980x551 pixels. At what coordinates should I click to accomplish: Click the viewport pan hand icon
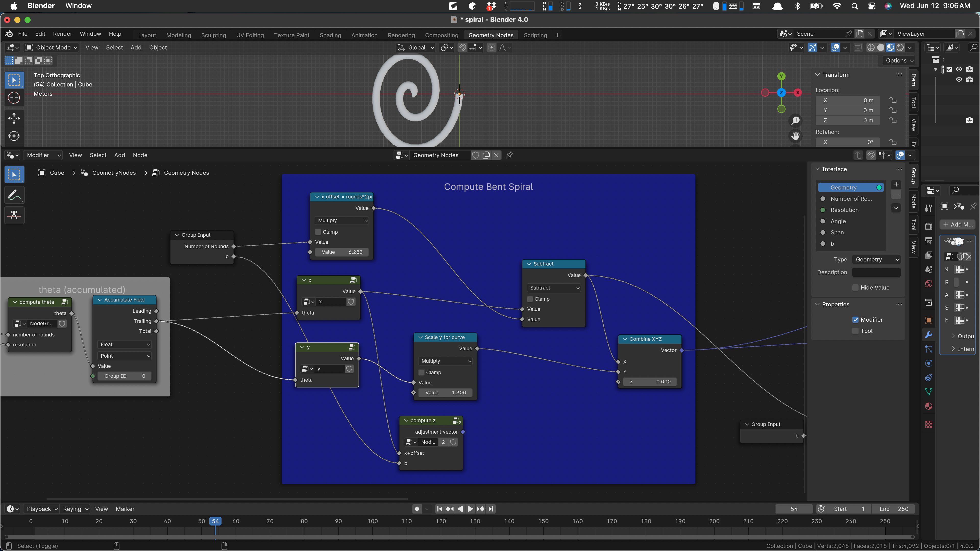(795, 136)
